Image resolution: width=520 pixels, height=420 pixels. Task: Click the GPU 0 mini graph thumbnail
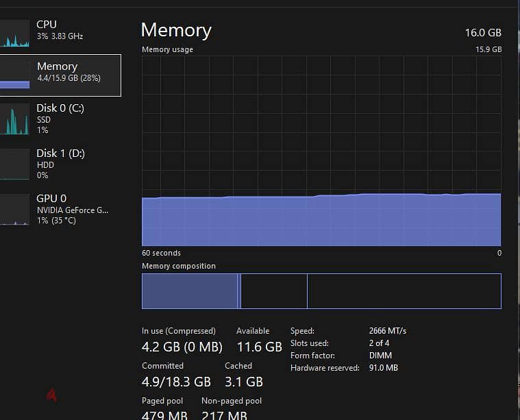(14, 210)
